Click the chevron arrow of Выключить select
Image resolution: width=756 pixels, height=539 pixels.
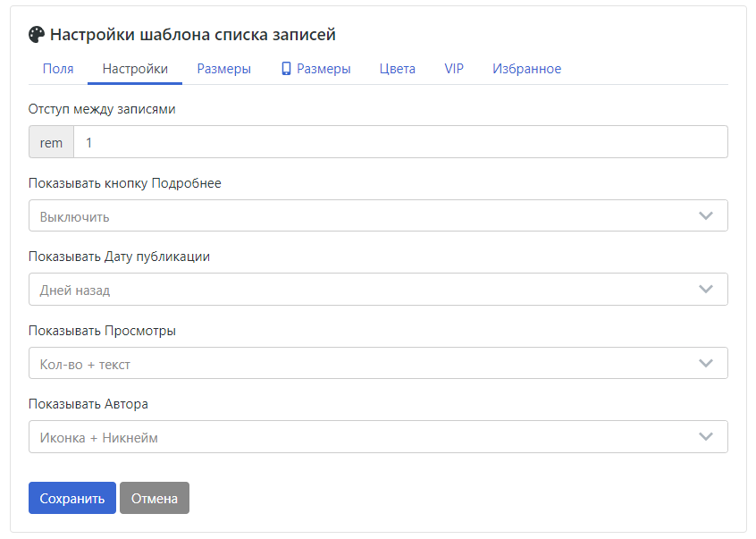pos(706,215)
